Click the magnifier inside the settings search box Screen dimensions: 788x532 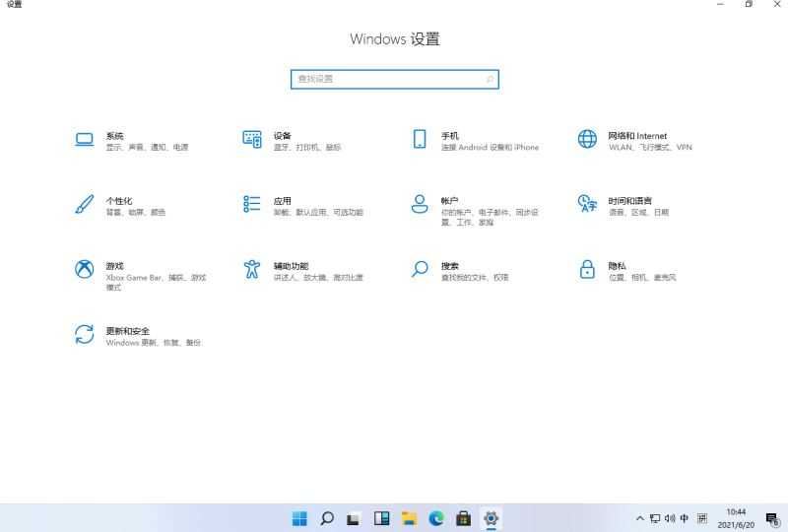[x=490, y=79]
